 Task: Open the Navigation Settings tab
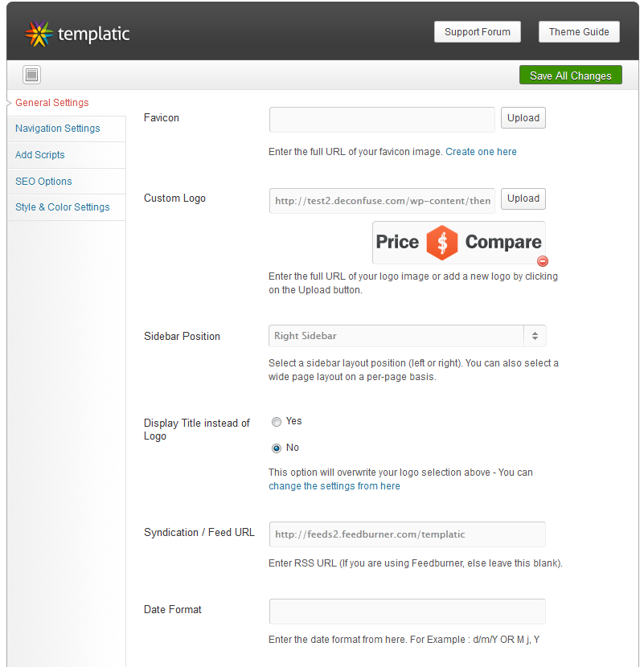(x=57, y=129)
